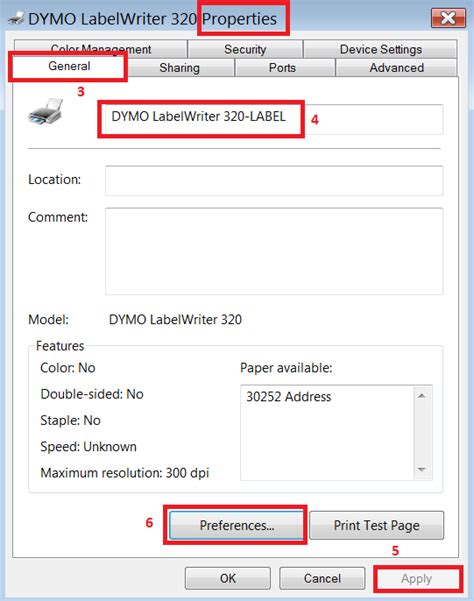Open printer Preferences
Screen dimensions: 474x601
click(236, 525)
